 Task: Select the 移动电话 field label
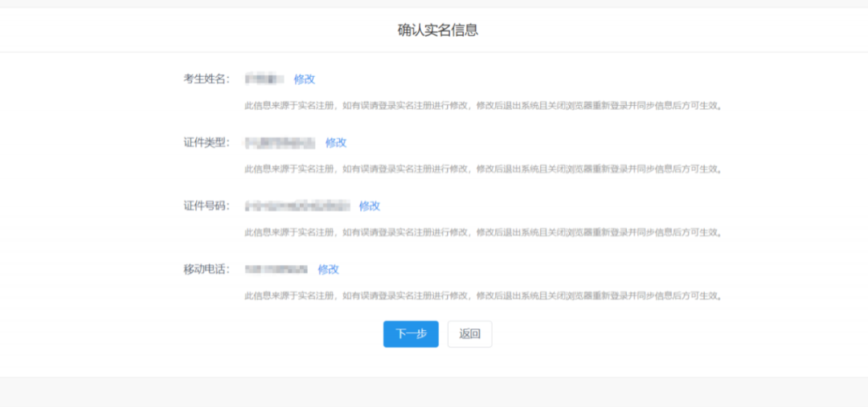tap(206, 269)
